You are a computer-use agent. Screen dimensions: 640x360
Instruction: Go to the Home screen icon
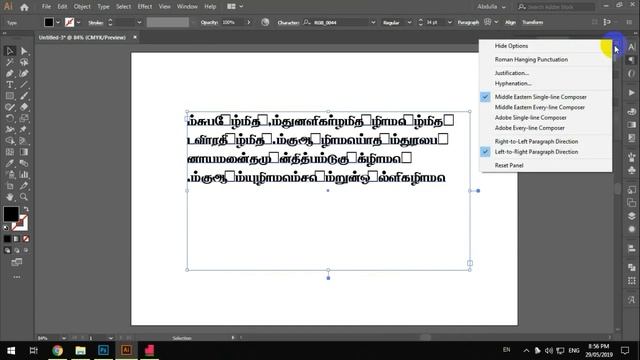point(24,7)
